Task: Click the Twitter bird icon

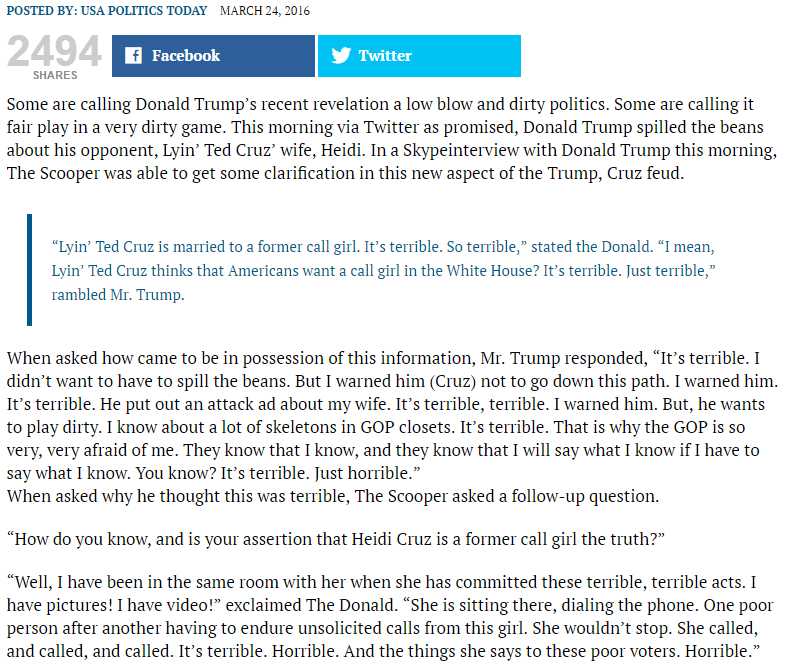Action: [x=341, y=56]
